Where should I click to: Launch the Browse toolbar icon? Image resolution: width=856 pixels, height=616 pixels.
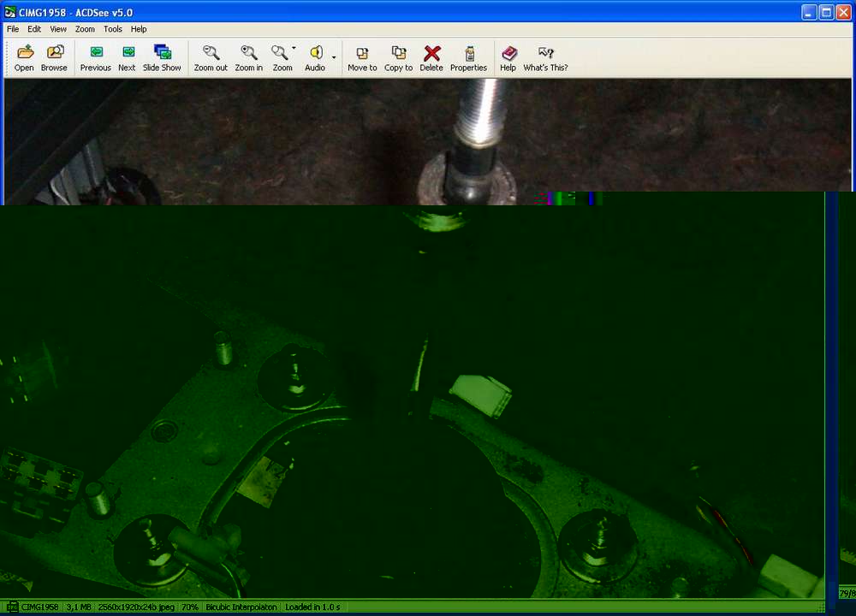54,58
